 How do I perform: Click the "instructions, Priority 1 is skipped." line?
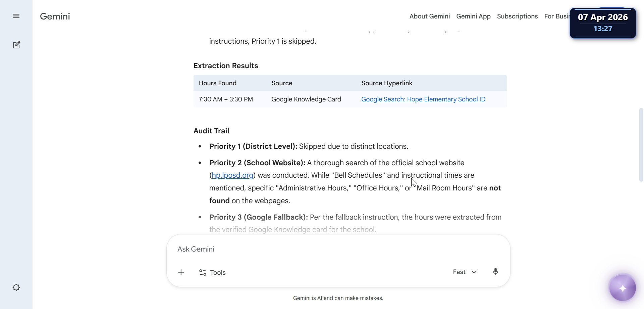click(x=263, y=41)
